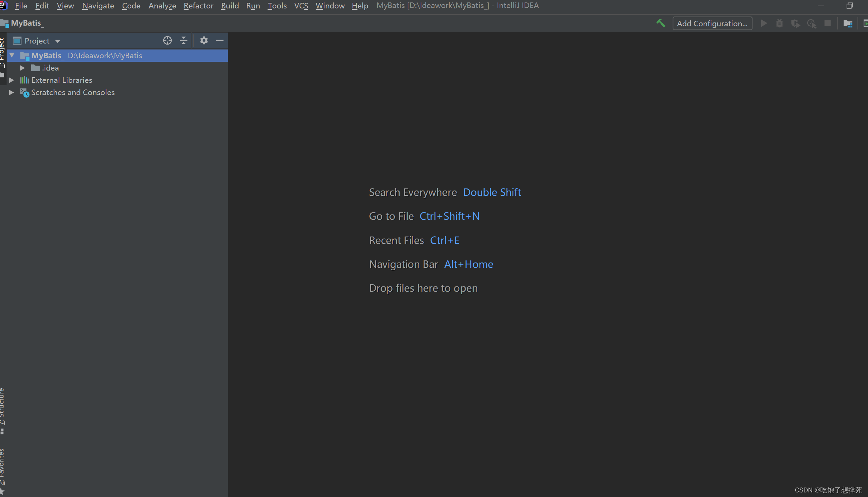Click the .idea folder icon
The image size is (868, 497).
(x=35, y=68)
